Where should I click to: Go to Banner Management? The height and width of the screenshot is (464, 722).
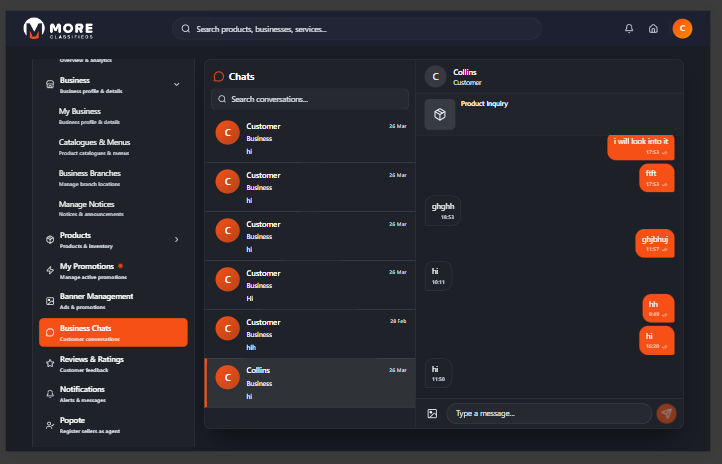pos(96,300)
